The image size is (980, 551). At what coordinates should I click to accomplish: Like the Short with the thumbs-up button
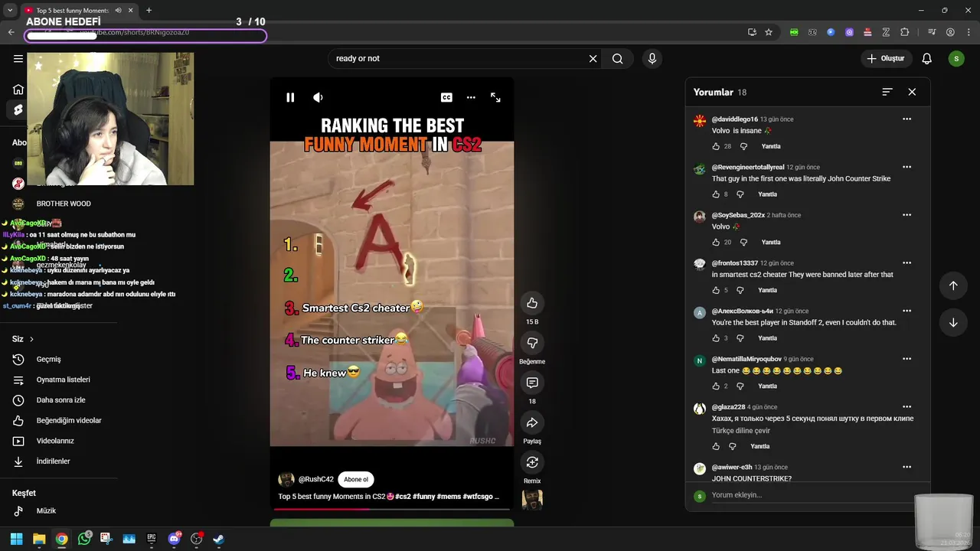[x=532, y=303]
